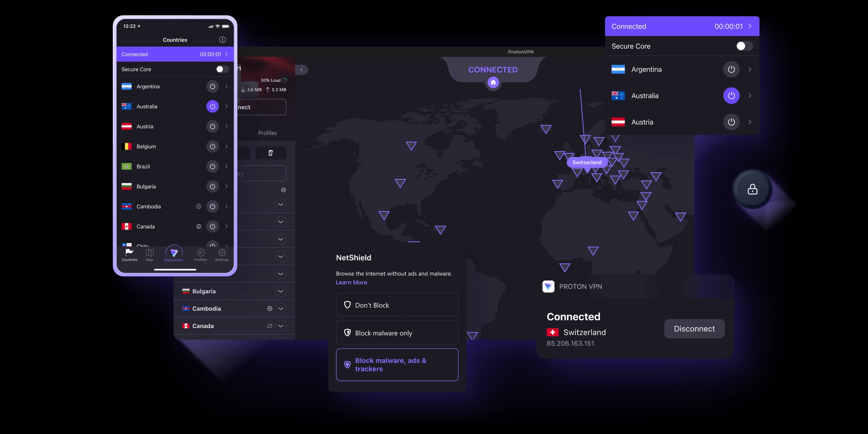
Task: Toggle Secure Core switch on desktop
Action: [744, 47]
